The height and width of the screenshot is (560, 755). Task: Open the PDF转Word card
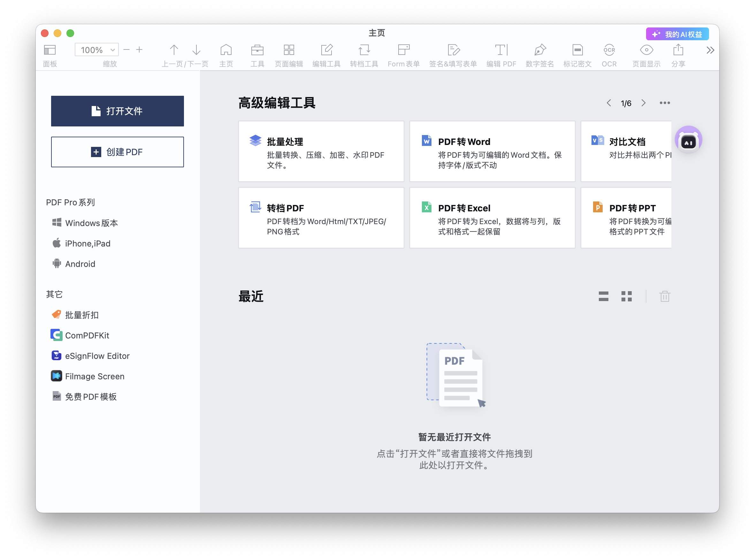click(492, 151)
